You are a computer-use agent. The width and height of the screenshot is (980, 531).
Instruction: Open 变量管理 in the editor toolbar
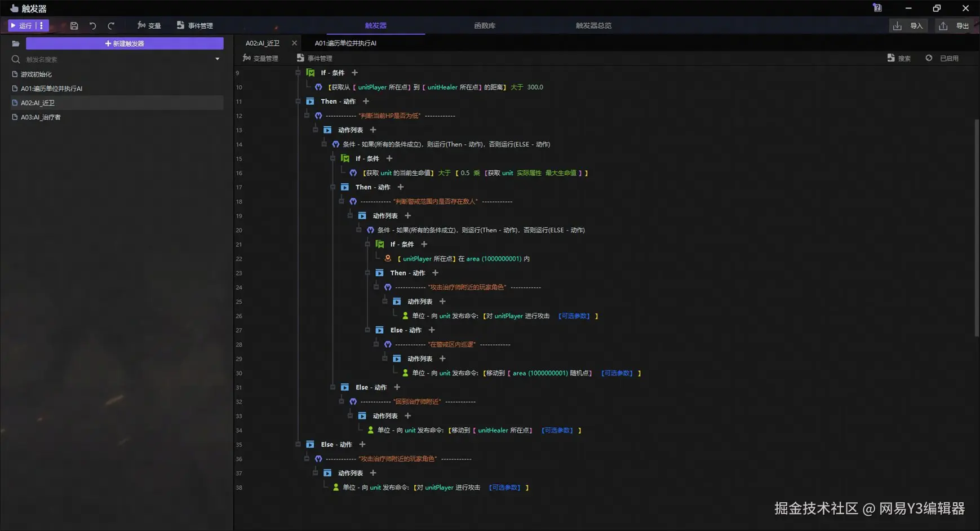[x=260, y=58]
